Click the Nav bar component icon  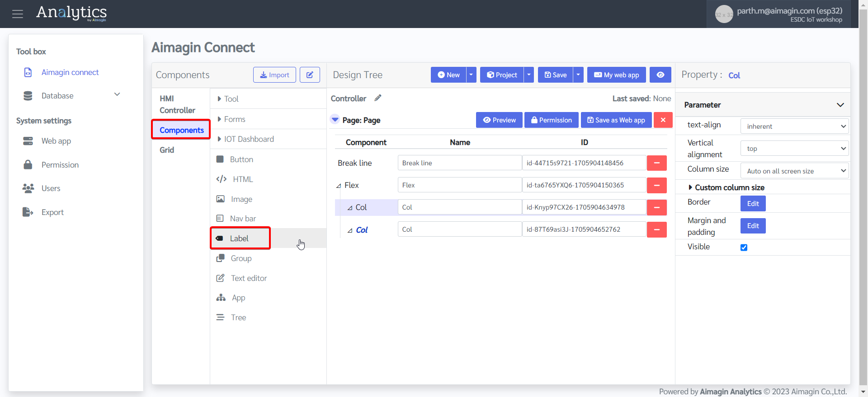(220, 219)
